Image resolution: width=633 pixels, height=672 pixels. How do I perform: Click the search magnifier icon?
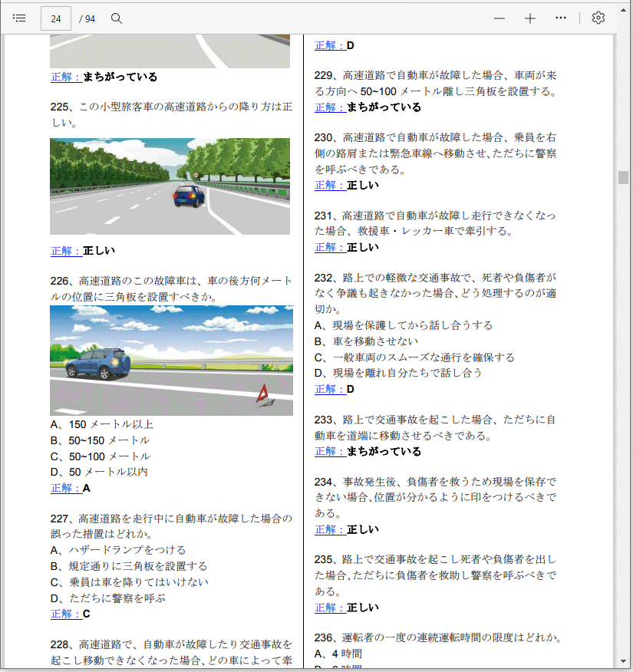coord(117,18)
